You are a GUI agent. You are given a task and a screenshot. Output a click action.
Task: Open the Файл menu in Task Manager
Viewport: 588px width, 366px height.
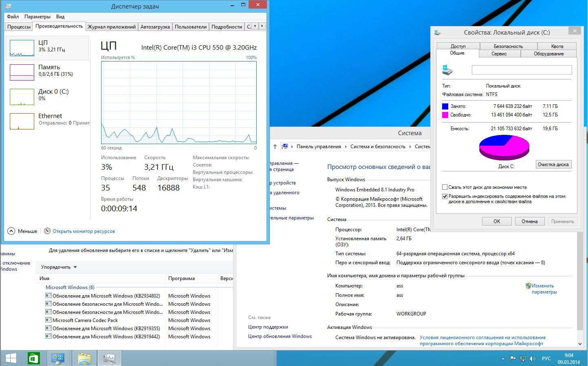click(x=13, y=17)
